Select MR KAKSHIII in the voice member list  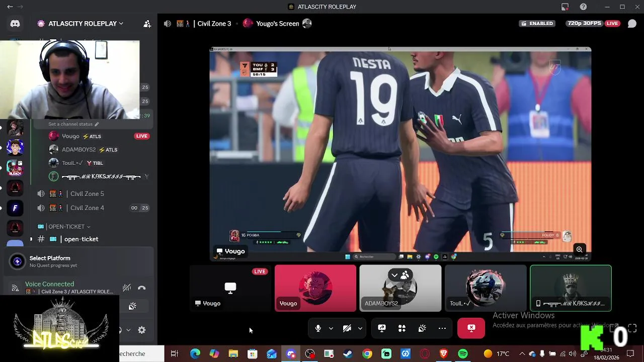tap(92, 177)
